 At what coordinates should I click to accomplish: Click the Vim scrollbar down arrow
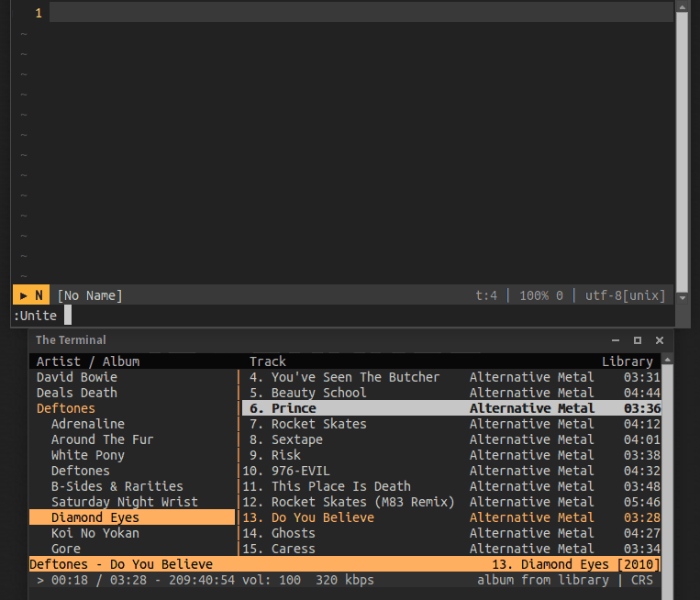[x=683, y=297]
